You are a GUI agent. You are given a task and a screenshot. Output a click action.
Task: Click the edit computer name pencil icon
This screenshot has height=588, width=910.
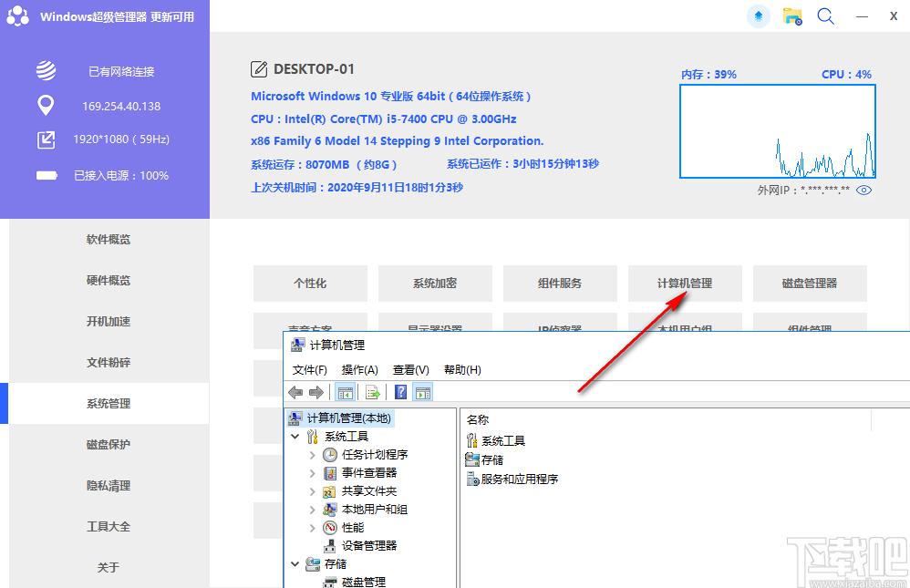tap(259, 69)
